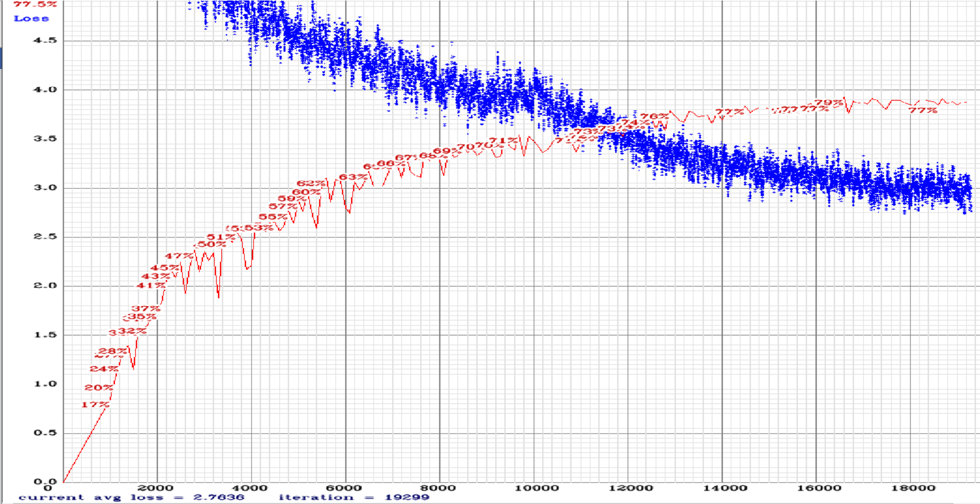Click the 16000 iteration axis label
This screenshot has width=980, height=504.
819,488
